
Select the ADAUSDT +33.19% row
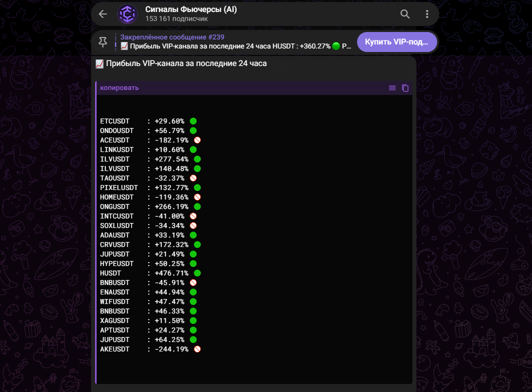point(148,235)
